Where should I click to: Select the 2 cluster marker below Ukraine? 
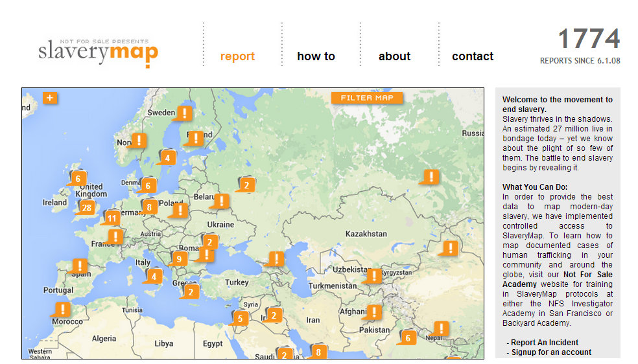209,242
